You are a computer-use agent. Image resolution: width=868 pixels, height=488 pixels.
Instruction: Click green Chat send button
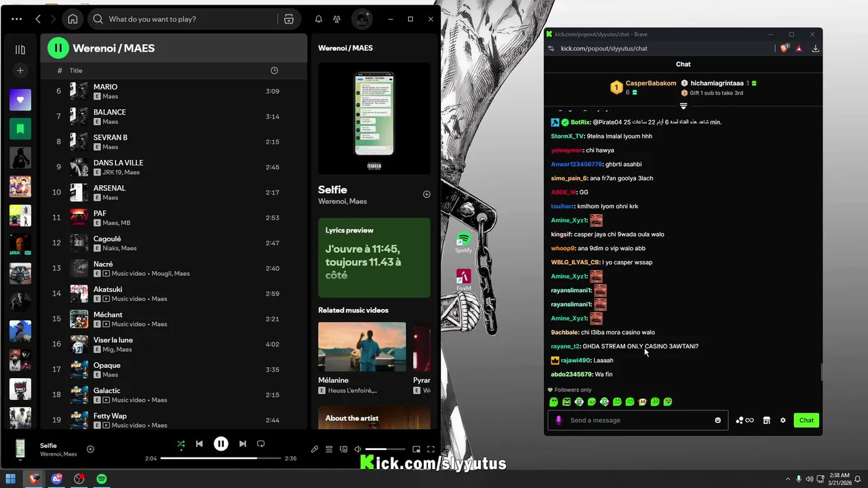[x=806, y=420]
